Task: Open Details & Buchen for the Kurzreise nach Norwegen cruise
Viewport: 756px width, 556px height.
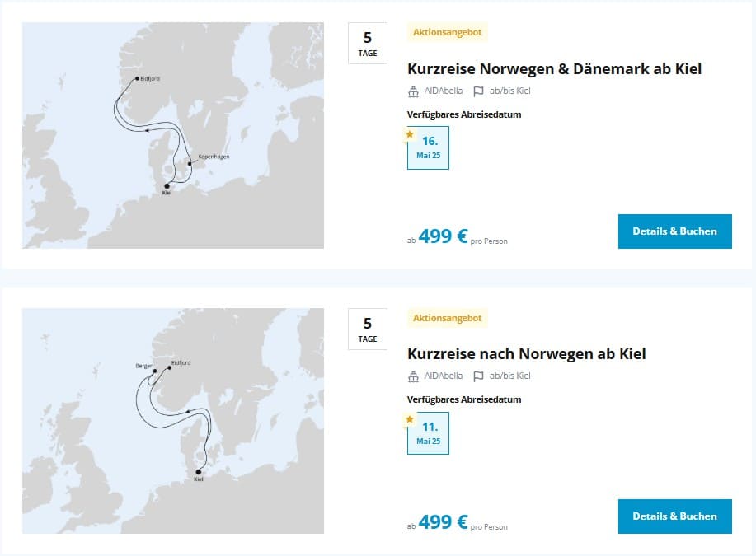Action: coord(674,516)
